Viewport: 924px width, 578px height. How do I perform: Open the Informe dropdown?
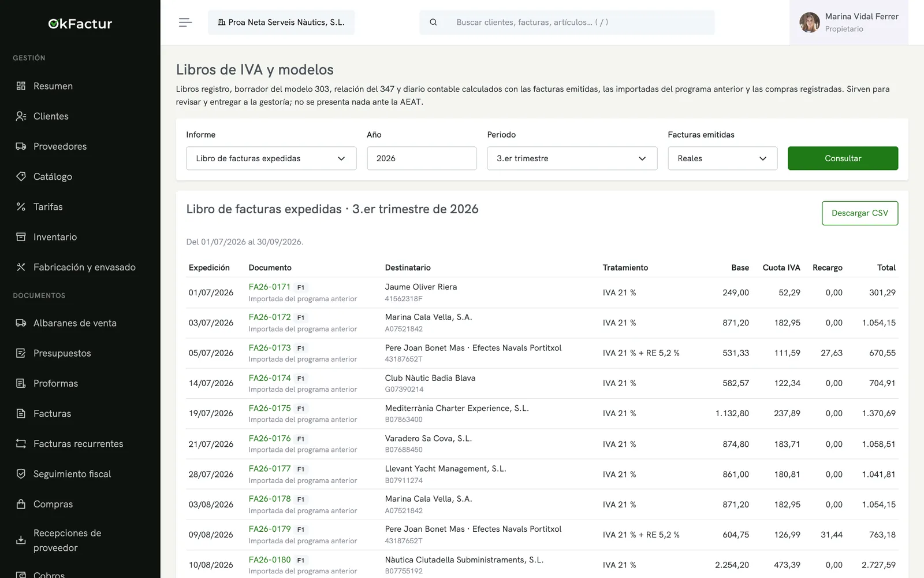[x=271, y=158]
